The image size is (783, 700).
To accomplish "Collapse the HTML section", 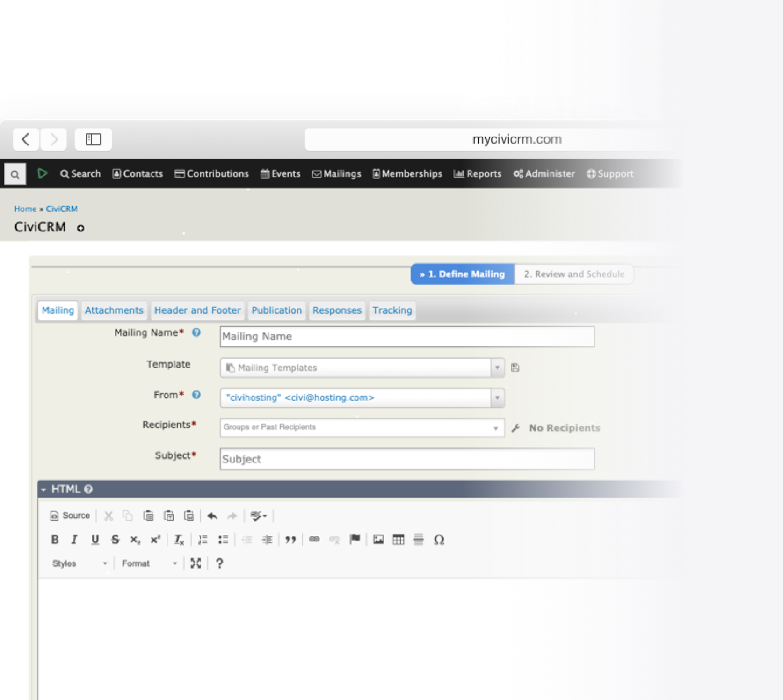I will tap(43, 489).
